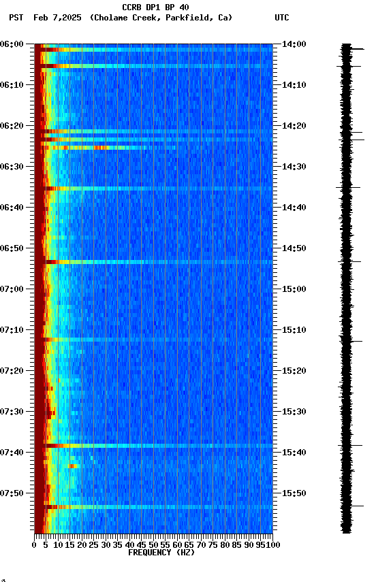Click the 15:00 UTC time label
376x588 pixels.
click(x=294, y=289)
